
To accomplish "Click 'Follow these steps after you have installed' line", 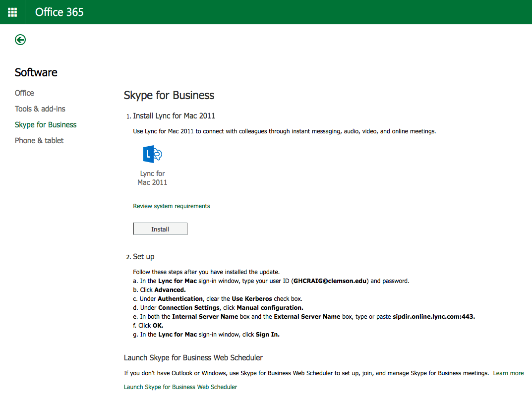I will click(x=206, y=272).
